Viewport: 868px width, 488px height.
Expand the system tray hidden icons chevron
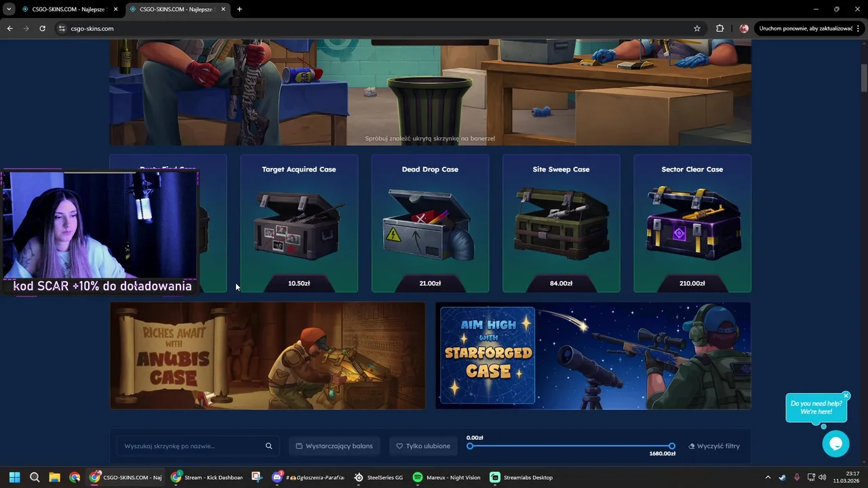click(x=768, y=477)
